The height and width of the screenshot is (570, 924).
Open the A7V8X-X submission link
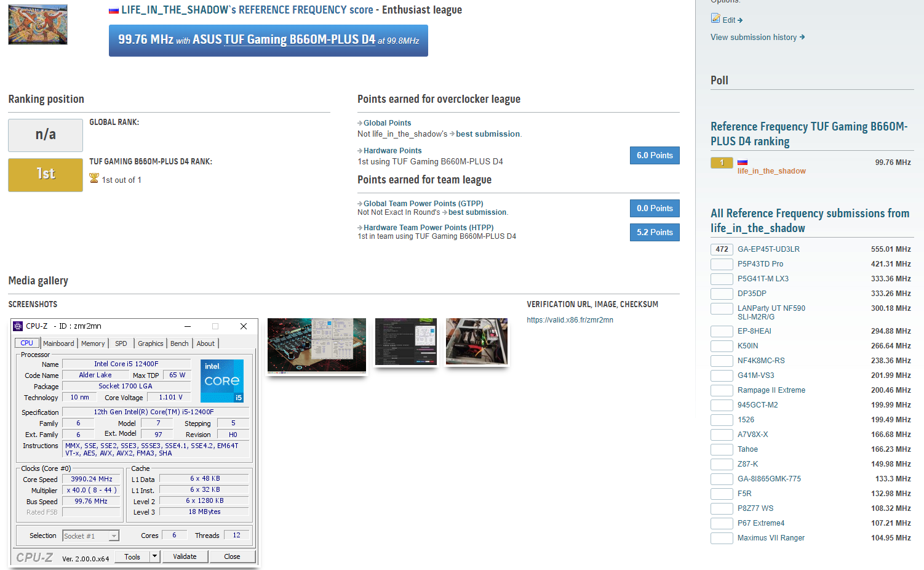click(753, 435)
